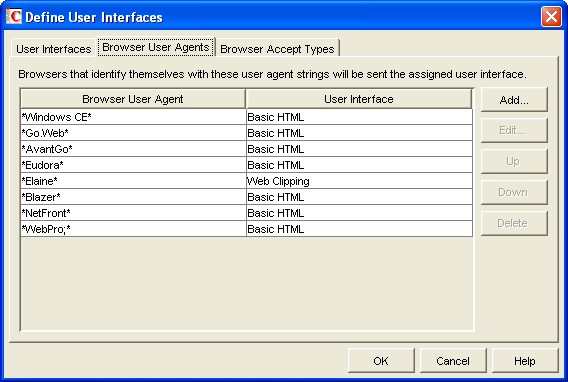Close the Define User Interfaces dialog
The height and width of the screenshot is (382, 568).
click(x=551, y=17)
